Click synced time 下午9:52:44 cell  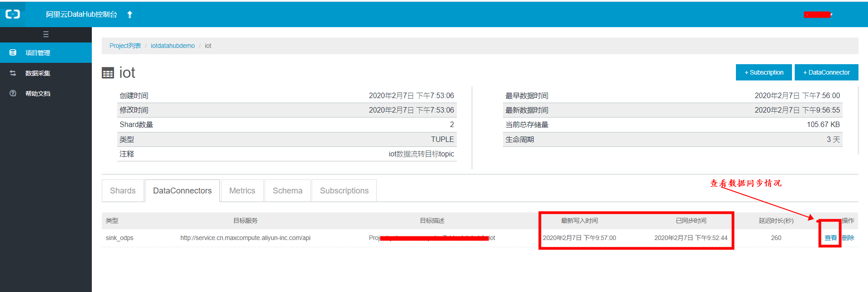(691, 238)
